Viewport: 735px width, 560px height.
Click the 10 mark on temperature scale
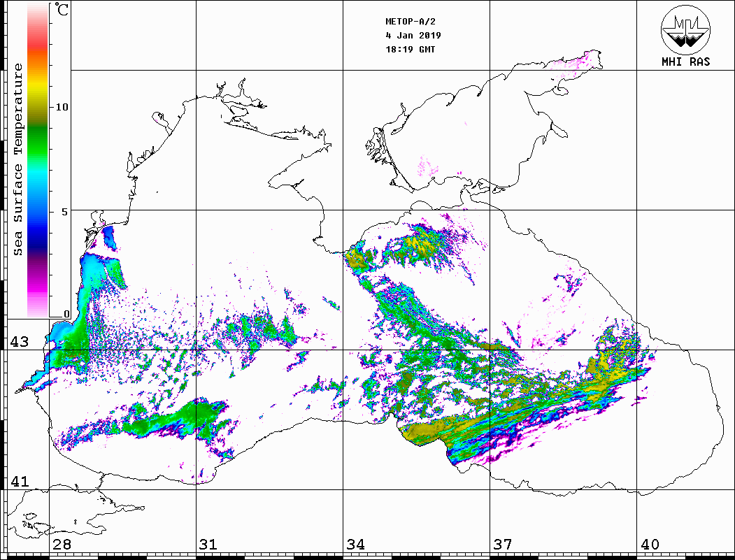pos(62,107)
